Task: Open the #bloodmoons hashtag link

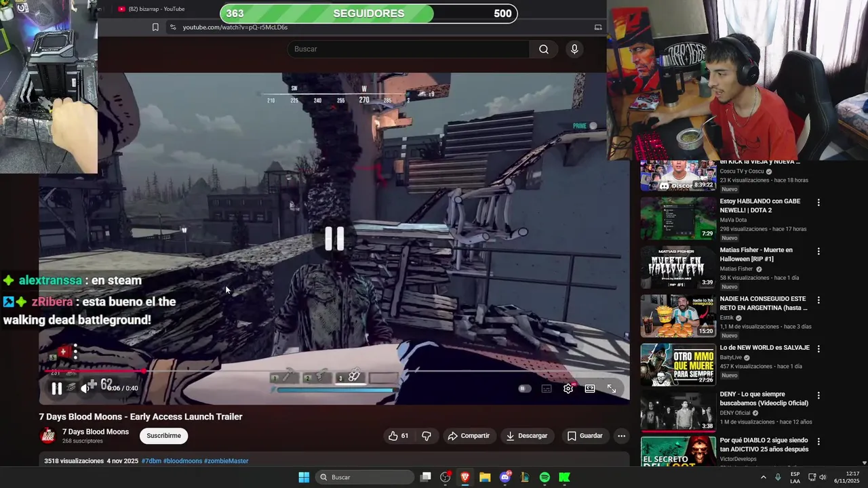Action: (182, 461)
